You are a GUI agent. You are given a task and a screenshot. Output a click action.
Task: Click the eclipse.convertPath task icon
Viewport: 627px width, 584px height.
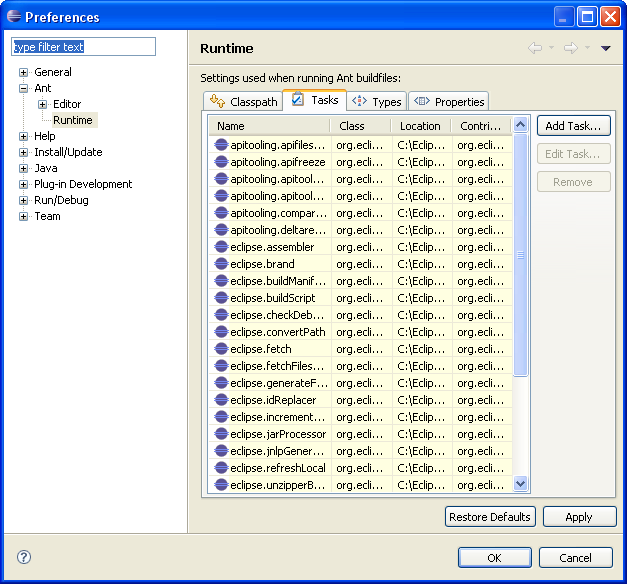pyautogui.click(x=221, y=332)
